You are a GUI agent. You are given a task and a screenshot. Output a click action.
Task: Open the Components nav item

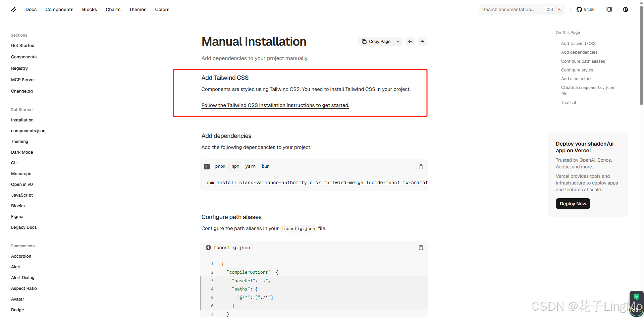[x=59, y=9]
